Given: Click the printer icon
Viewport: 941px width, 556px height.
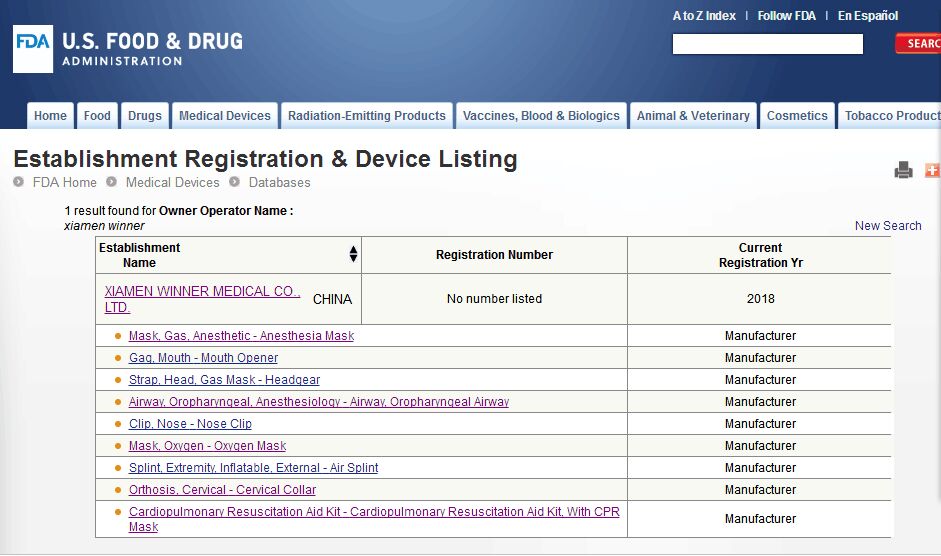Looking at the screenshot, I should (x=903, y=171).
